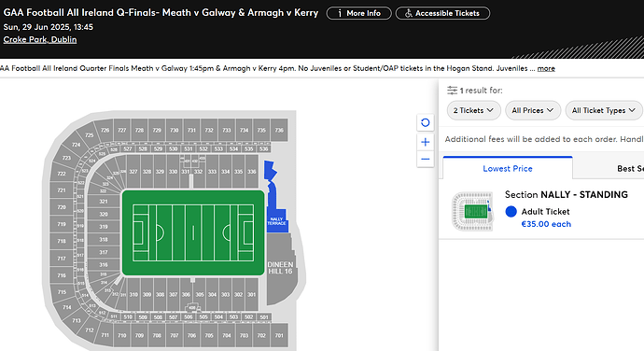Expand event description with more link
The height and width of the screenshot is (351, 644).
click(x=546, y=68)
